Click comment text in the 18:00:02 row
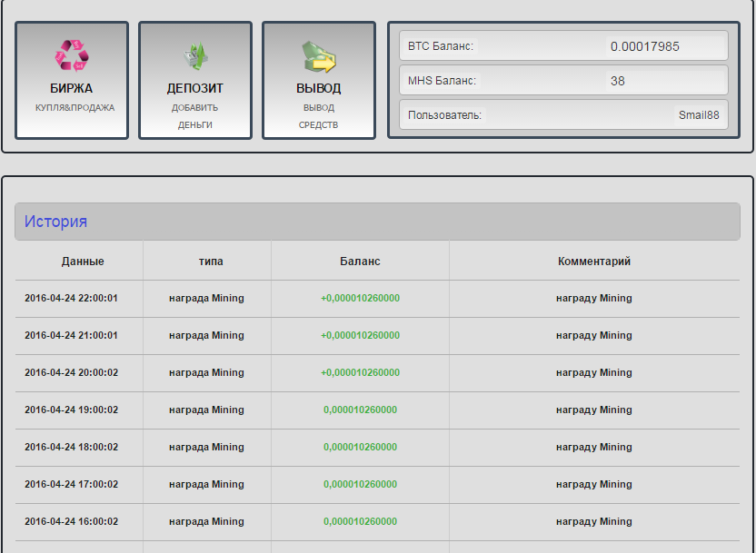The width and height of the screenshot is (756, 553). pyautogui.click(x=593, y=448)
